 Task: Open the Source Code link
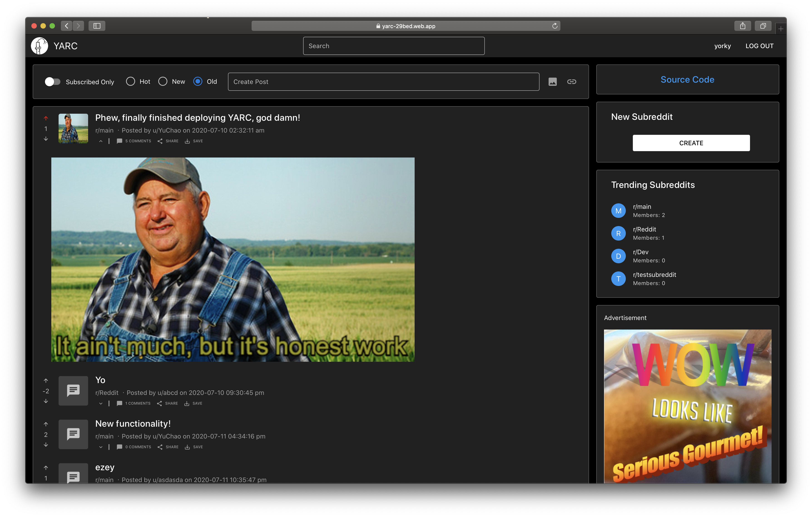point(687,79)
